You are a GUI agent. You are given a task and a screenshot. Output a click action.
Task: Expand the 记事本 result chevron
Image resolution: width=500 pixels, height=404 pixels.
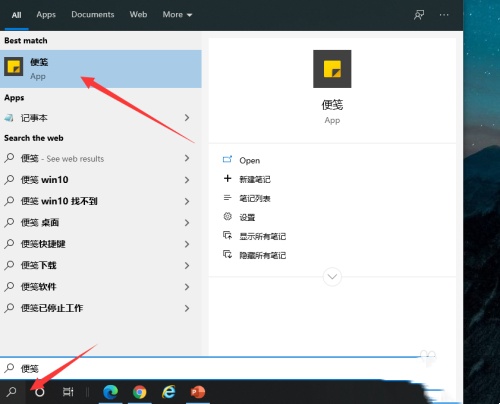point(187,118)
